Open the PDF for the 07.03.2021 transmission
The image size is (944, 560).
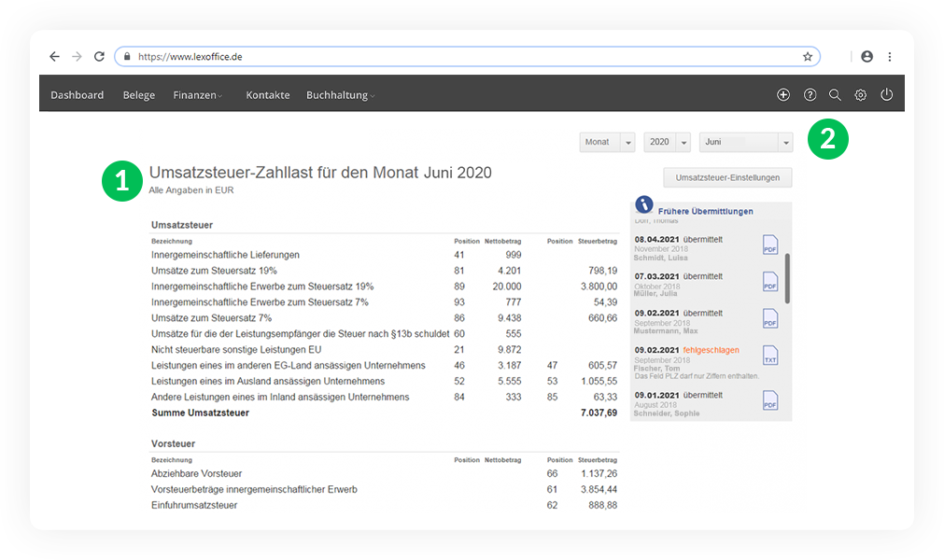770,282
